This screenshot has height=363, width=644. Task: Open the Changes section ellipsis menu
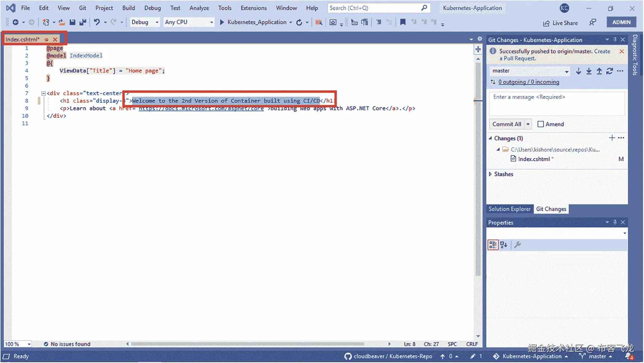[x=621, y=138]
